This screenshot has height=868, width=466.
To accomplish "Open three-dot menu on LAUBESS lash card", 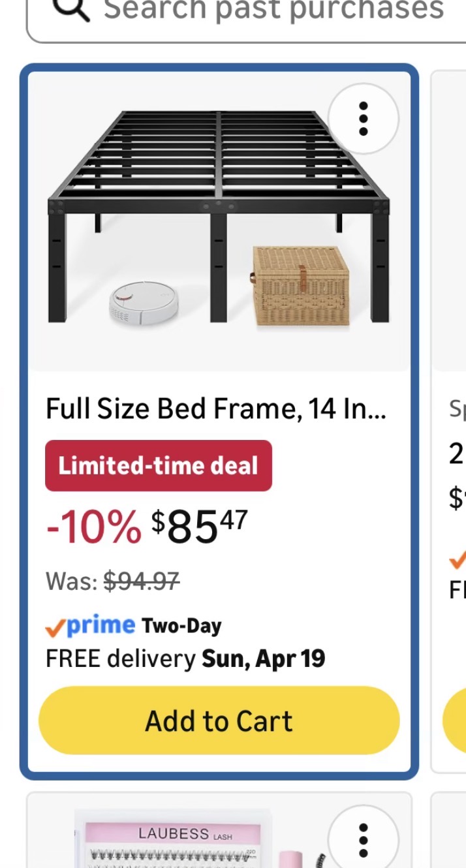I will pyautogui.click(x=364, y=842).
